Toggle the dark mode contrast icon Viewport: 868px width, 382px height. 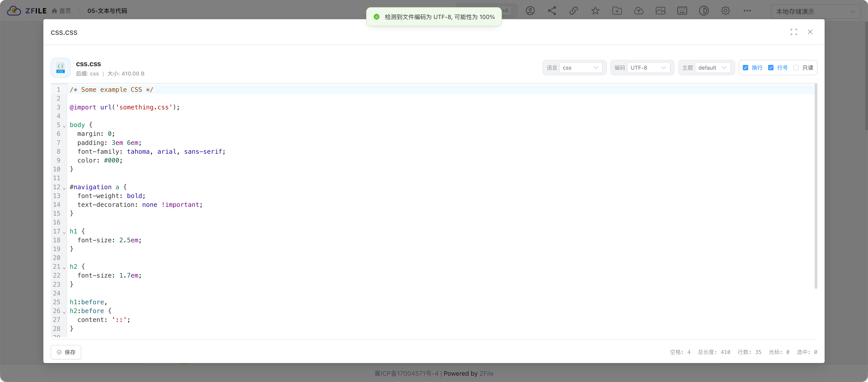click(x=704, y=11)
